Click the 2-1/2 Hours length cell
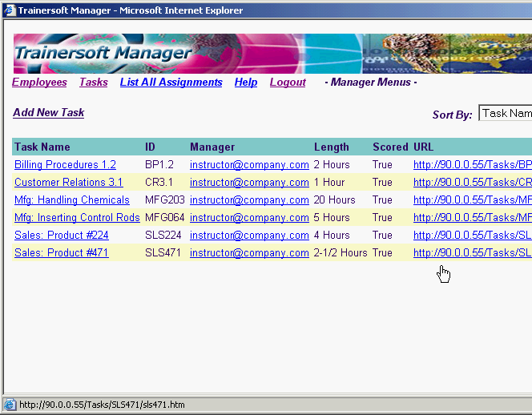532x415 pixels. click(341, 253)
